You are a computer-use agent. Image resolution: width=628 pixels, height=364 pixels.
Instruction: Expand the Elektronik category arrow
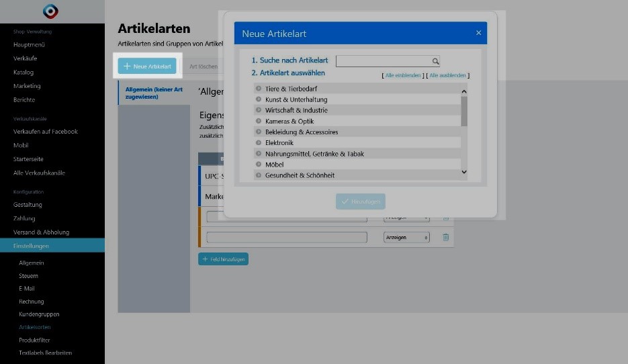pos(259,143)
